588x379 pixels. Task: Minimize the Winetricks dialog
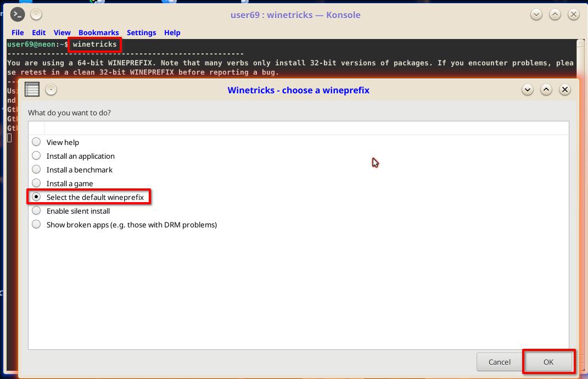pos(528,90)
